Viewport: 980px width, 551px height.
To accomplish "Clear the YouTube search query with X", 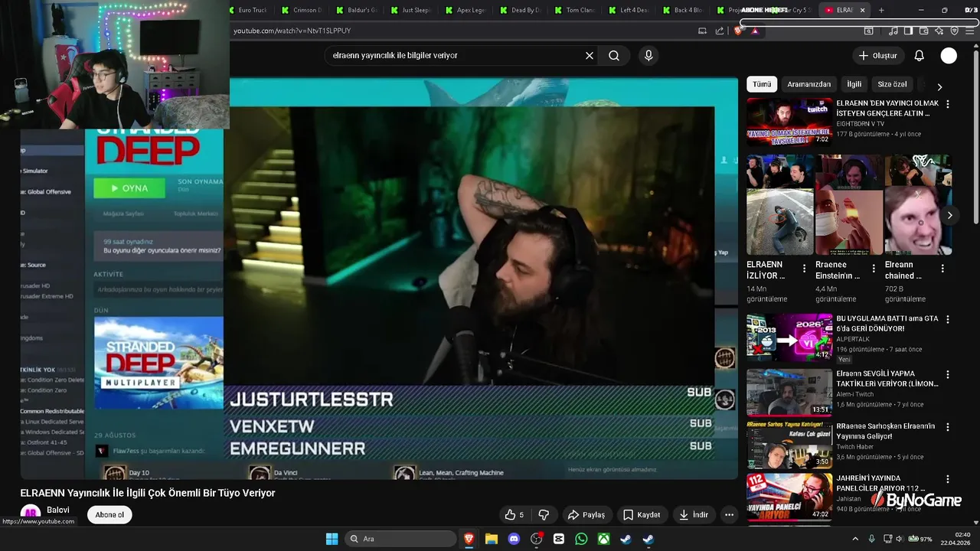I will (x=590, y=55).
